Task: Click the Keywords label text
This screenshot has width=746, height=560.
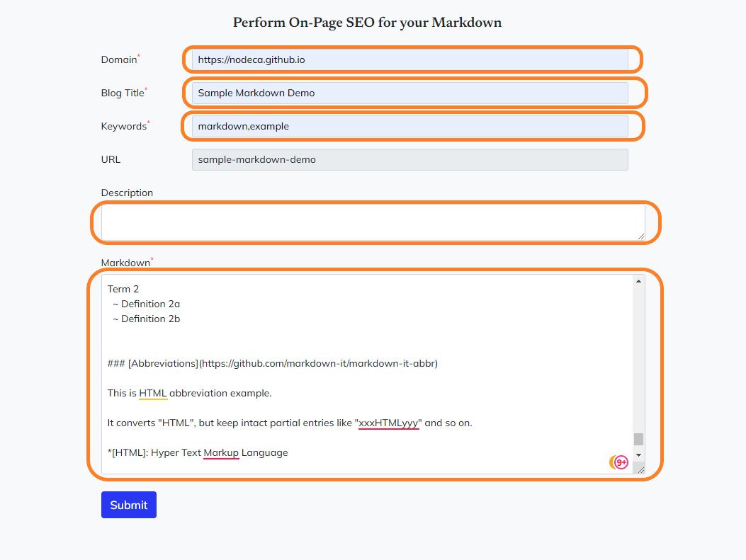Action: click(123, 126)
